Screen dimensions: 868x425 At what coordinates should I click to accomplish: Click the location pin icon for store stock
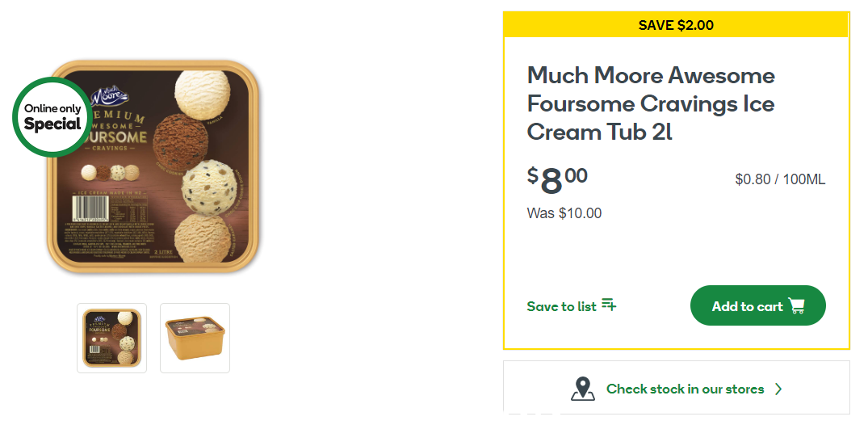click(582, 389)
